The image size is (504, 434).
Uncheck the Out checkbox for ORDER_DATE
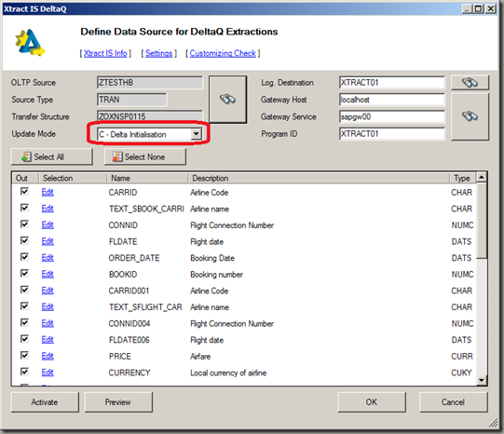tap(24, 257)
